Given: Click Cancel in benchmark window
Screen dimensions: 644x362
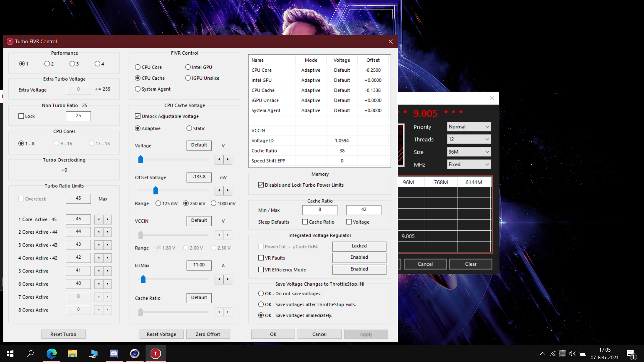Looking at the screenshot, I should (425, 264).
